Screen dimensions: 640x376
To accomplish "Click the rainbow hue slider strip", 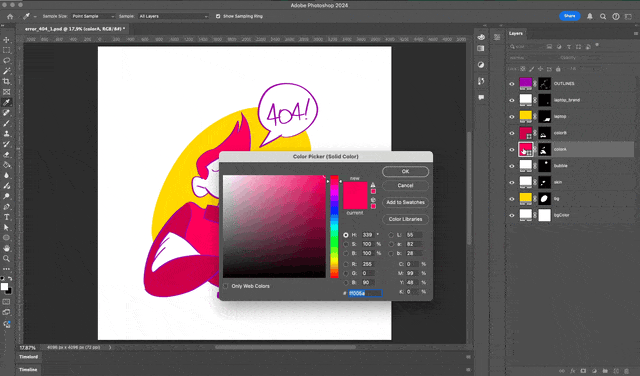I will tap(334, 227).
